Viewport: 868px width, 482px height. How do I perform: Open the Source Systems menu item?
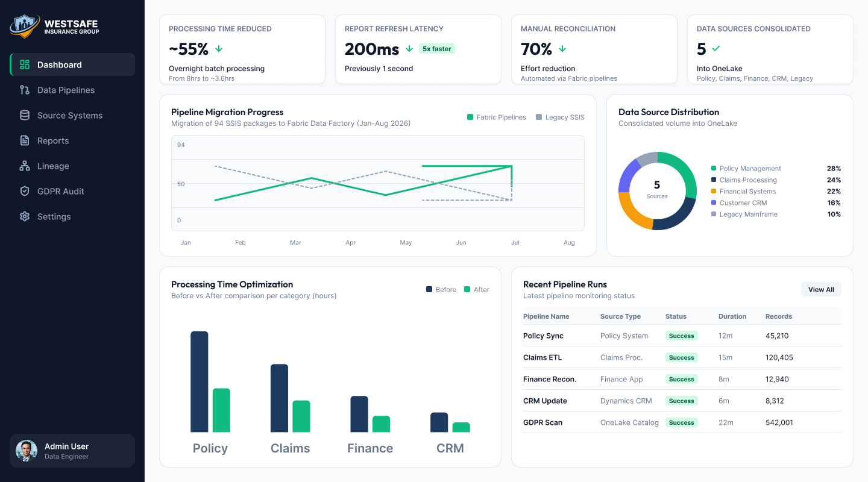coord(72,115)
